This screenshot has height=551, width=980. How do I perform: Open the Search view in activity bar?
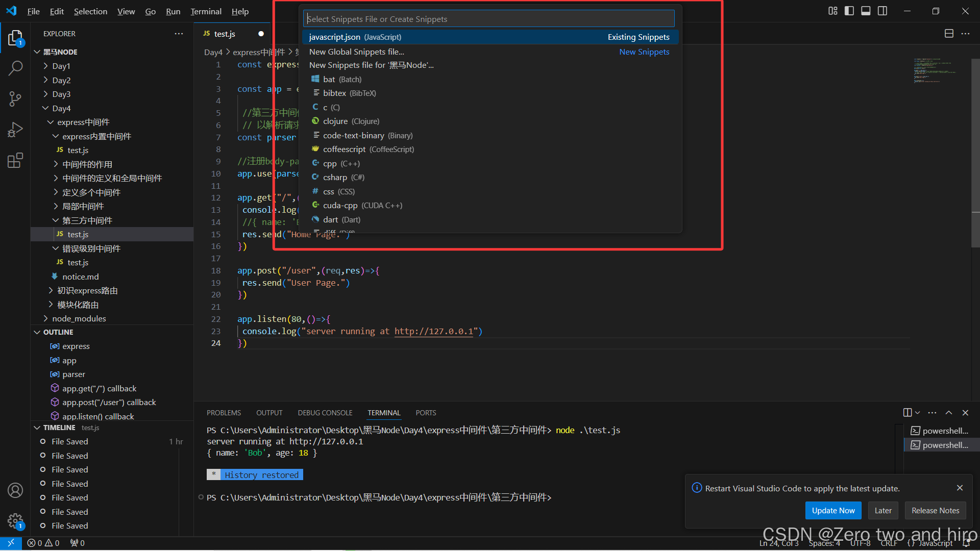pos(15,68)
